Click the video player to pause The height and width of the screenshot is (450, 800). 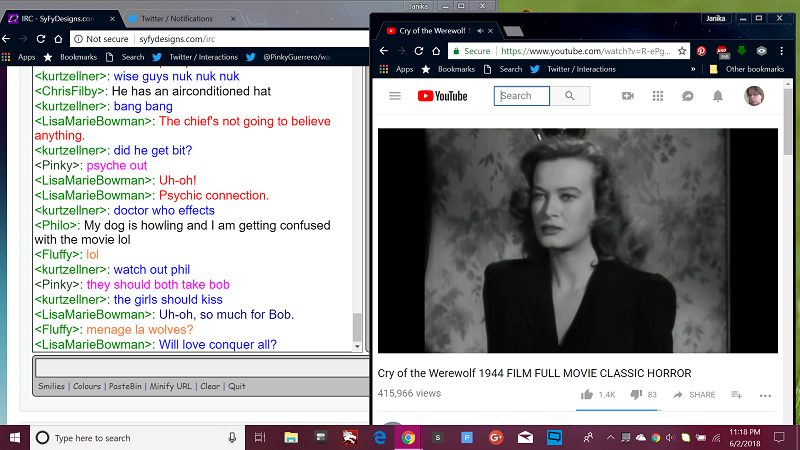pos(578,240)
